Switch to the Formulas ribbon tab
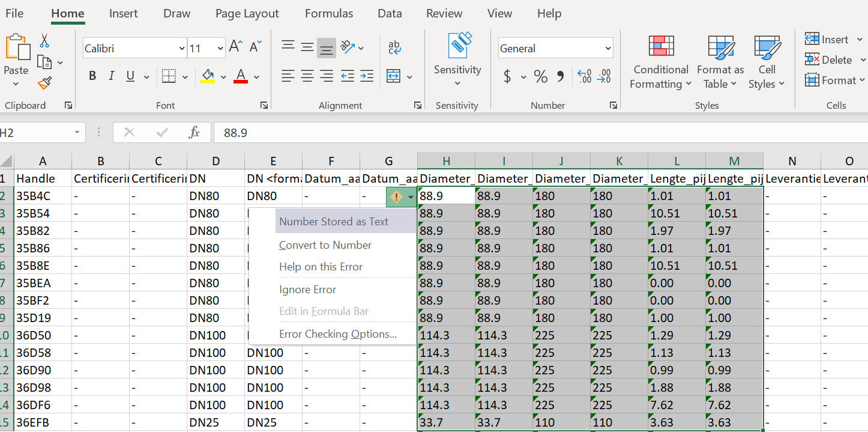 point(329,13)
